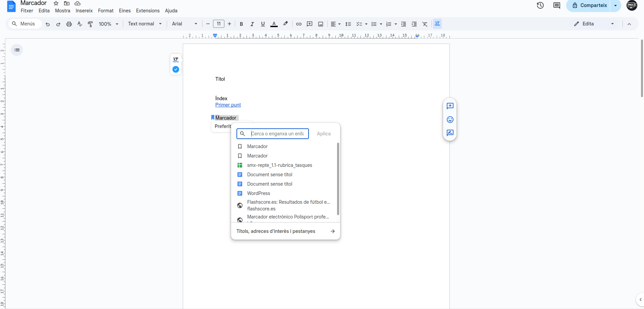Open the Arial font dropdown
This screenshot has width=644, height=309.
tap(184, 24)
